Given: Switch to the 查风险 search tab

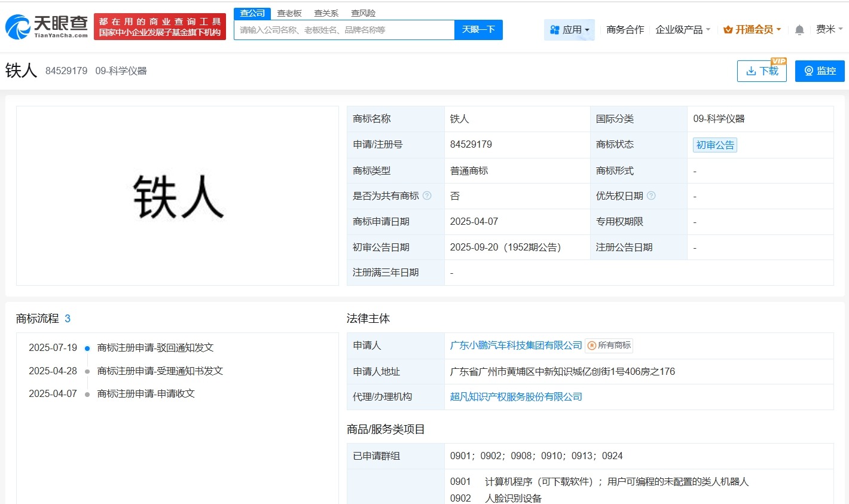Looking at the screenshot, I should click(x=362, y=13).
